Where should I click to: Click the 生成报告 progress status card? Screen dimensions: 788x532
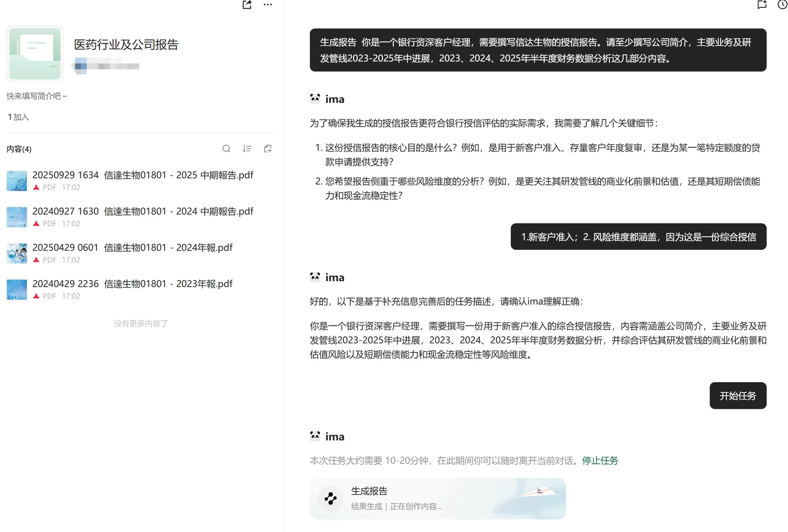437,499
